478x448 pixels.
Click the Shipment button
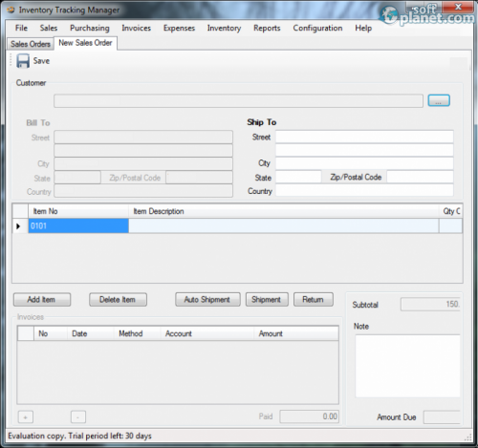(267, 300)
